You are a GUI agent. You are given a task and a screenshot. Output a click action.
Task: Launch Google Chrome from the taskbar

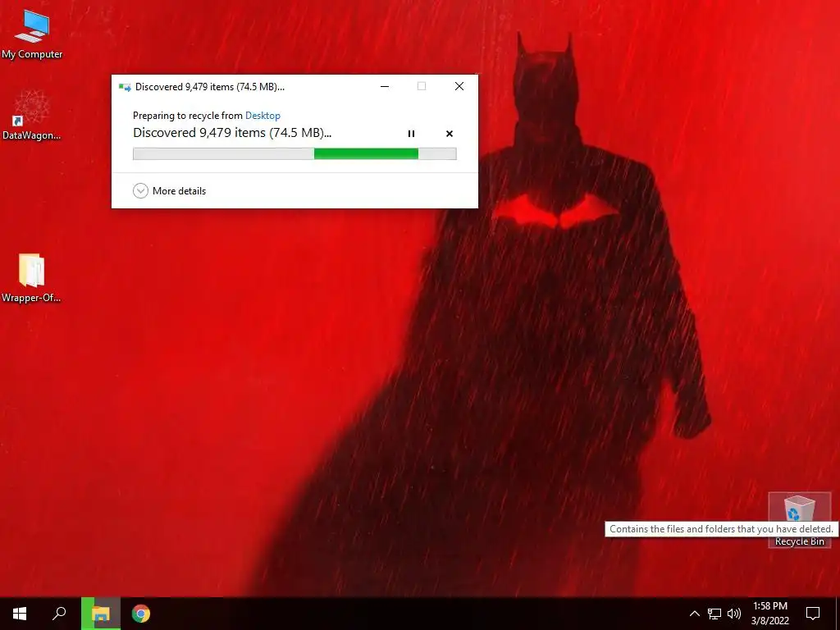coord(141,614)
